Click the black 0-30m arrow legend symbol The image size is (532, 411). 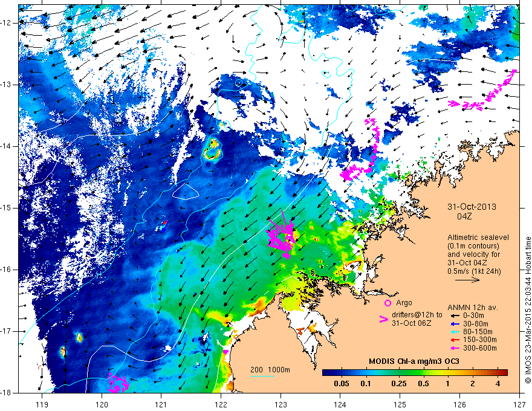(455, 316)
